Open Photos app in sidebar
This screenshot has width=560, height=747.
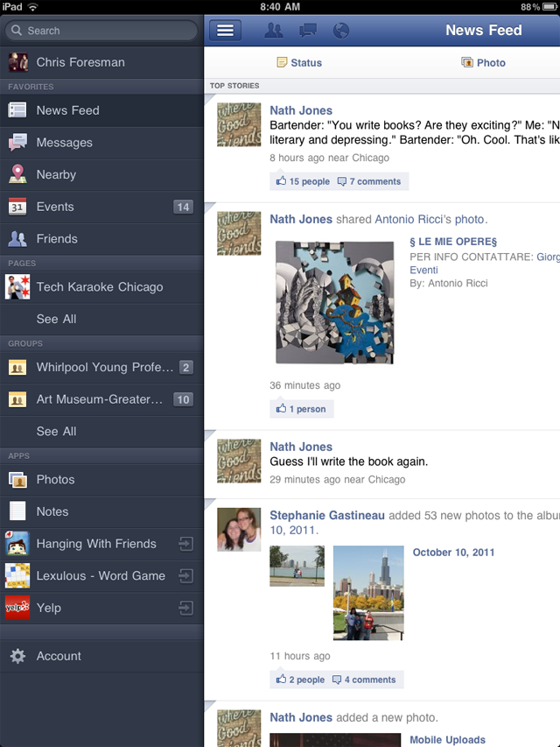[x=101, y=480]
